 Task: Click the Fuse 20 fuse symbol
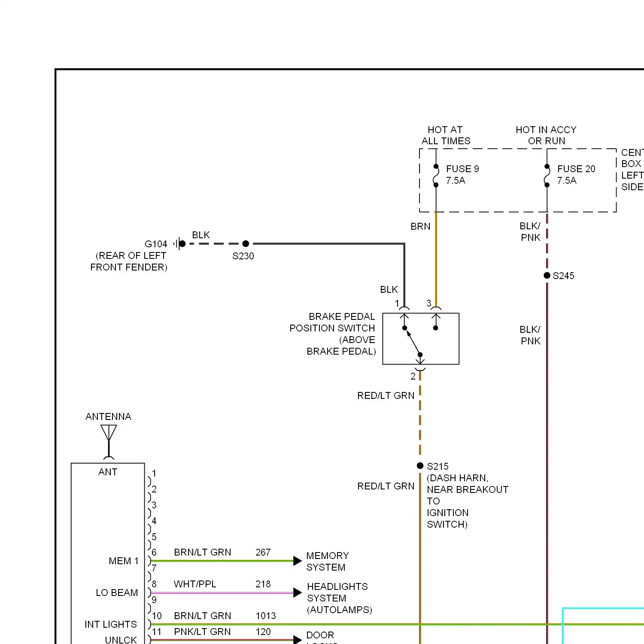(547, 176)
